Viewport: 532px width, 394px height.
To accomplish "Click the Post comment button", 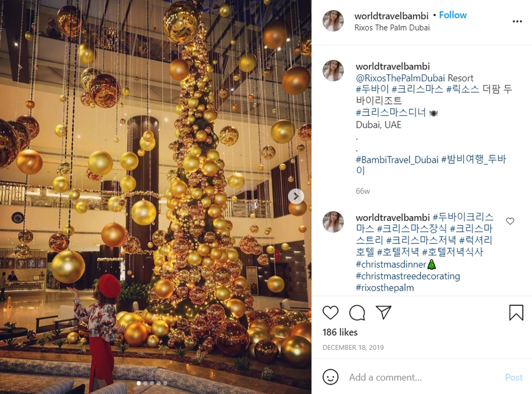I will 514,377.
